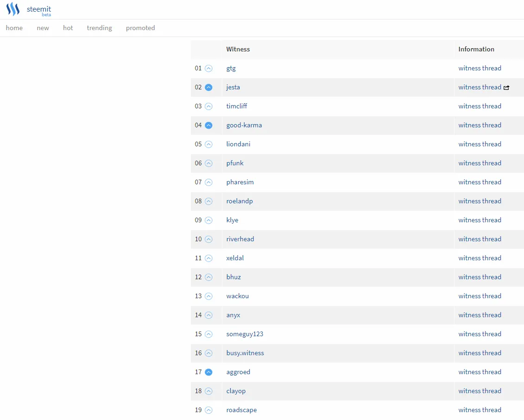Upvote witness timcliff
The width and height of the screenshot is (524, 420).
coord(208,107)
